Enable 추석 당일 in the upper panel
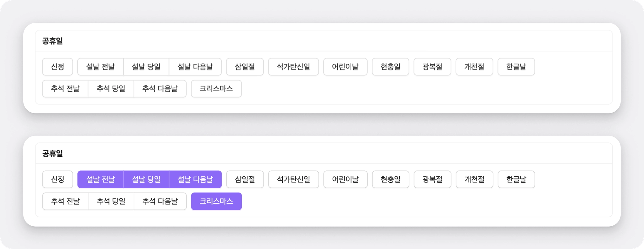Image resolution: width=644 pixels, height=249 pixels. pyautogui.click(x=111, y=89)
